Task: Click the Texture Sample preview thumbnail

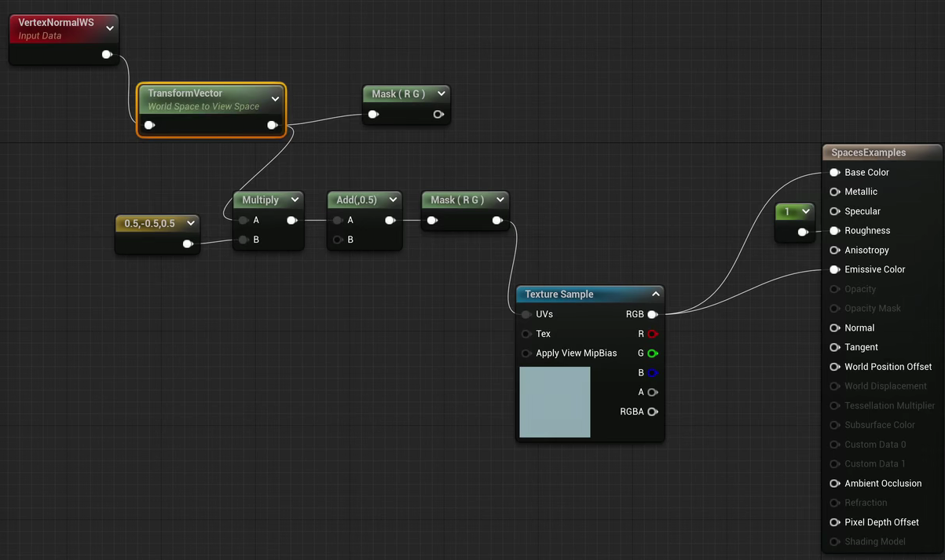Action: pos(555,402)
